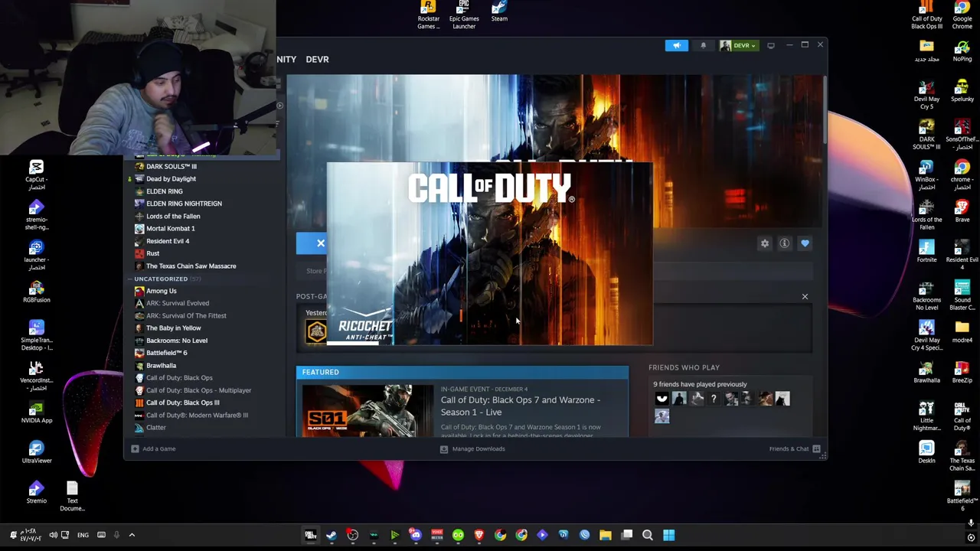Image resolution: width=980 pixels, height=551 pixels.
Task: Select ARK: Survival Evolved in library
Action: pyautogui.click(x=177, y=303)
